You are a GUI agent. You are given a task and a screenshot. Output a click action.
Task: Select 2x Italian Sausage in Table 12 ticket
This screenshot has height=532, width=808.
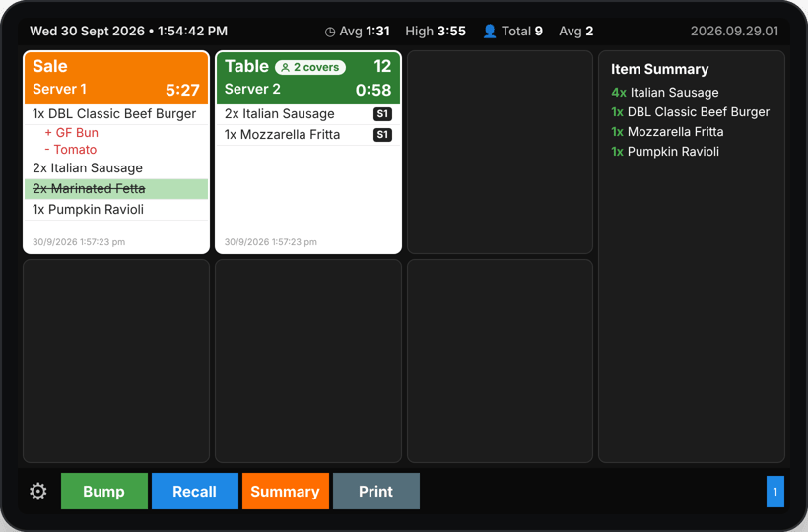(x=308, y=114)
